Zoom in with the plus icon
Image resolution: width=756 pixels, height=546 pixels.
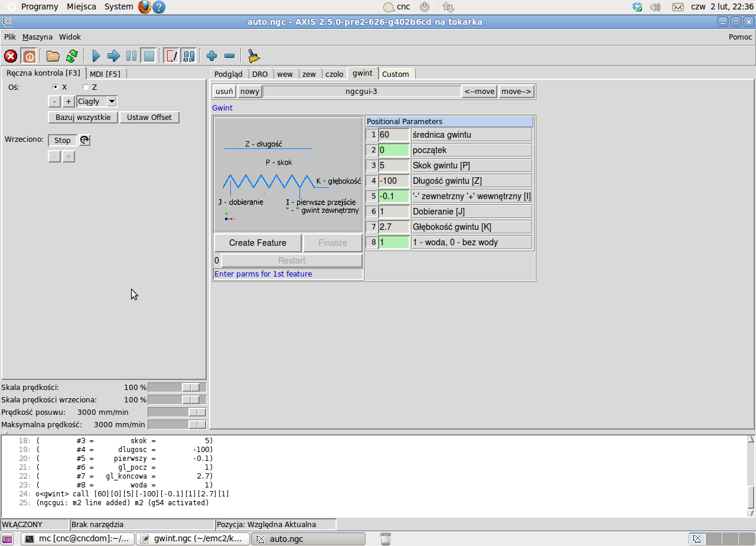212,56
